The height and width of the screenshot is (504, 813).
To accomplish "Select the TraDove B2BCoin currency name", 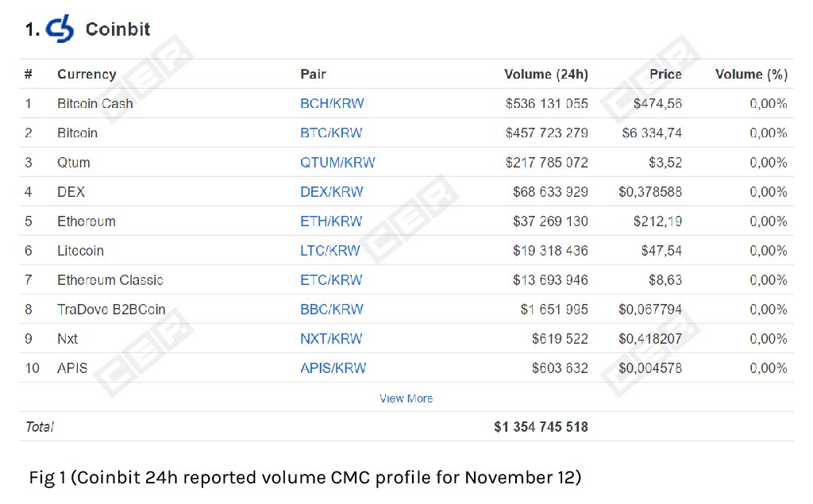I will [110, 309].
